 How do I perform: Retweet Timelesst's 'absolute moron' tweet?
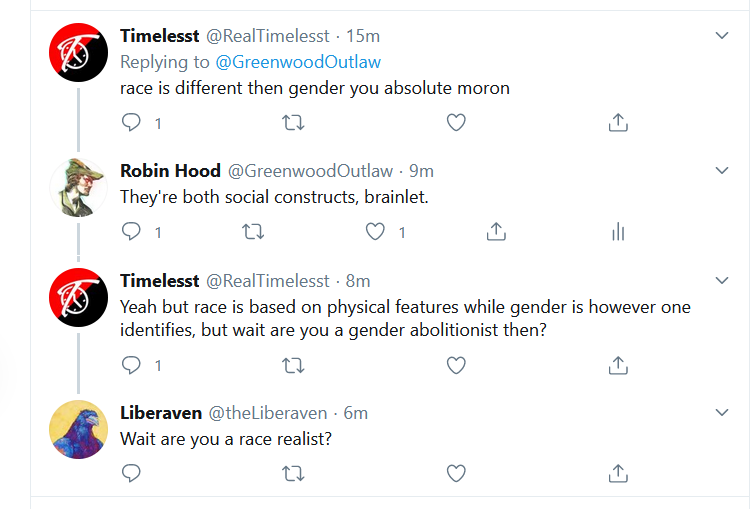294,123
